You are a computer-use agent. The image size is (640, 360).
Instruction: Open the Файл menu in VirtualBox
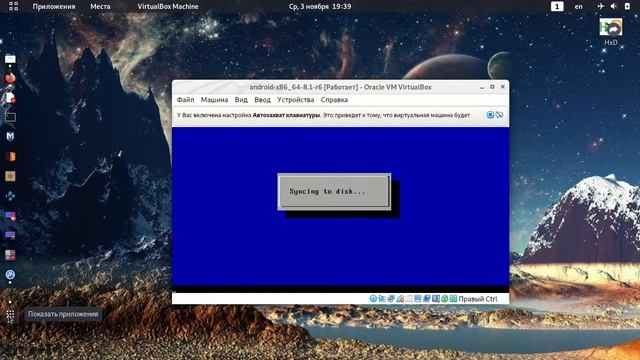pyautogui.click(x=185, y=100)
